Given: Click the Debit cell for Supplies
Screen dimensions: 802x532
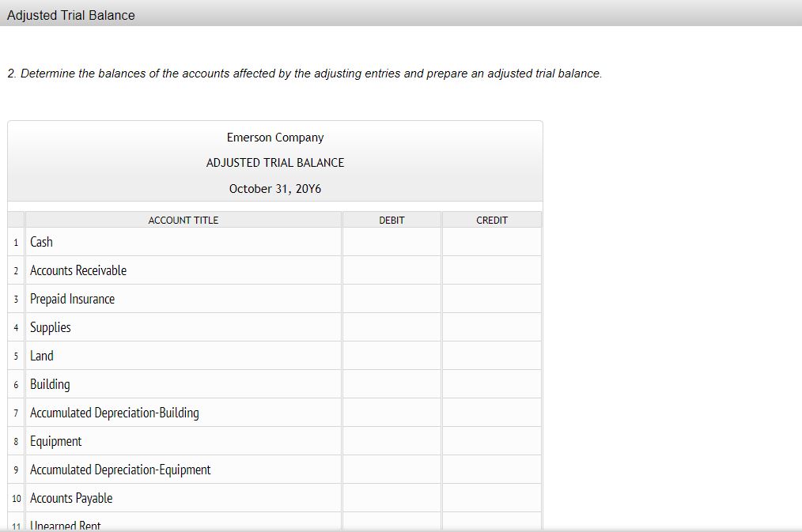Looking at the screenshot, I should coord(391,326).
